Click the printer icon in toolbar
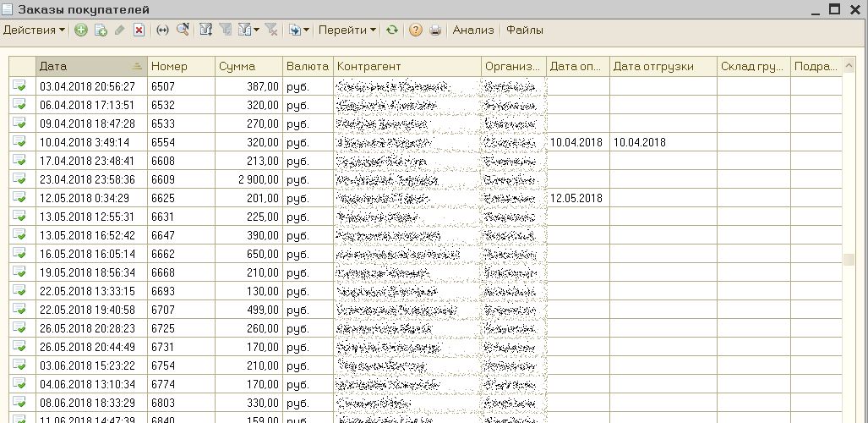The width and height of the screenshot is (868, 423). coord(435,30)
